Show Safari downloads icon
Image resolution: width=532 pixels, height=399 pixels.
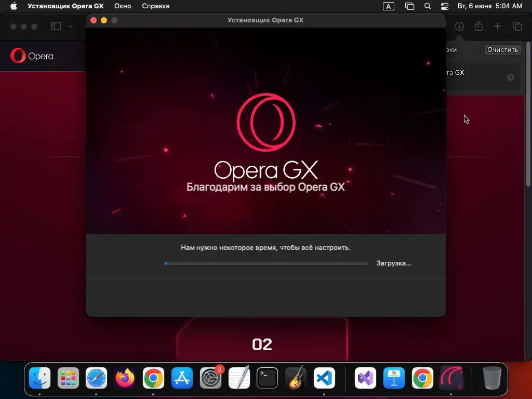[459, 26]
